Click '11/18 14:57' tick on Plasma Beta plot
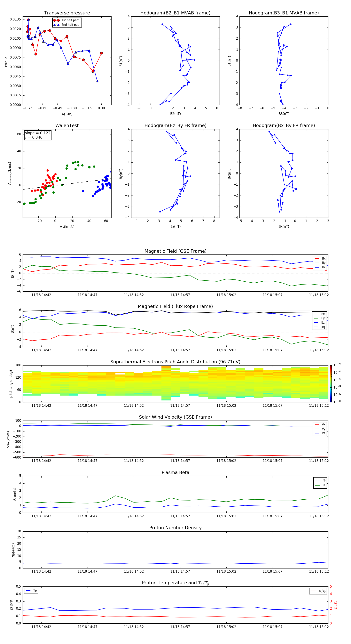Viewport: 351px width, 644px height. point(180,516)
